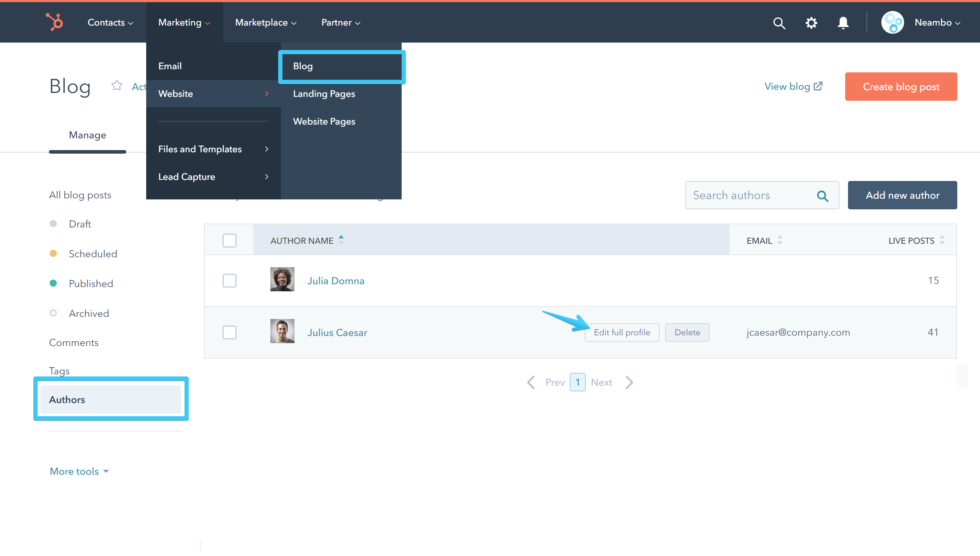Open notifications bell icon
The height and width of the screenshot is (556, 980).
tap(843, 23)
